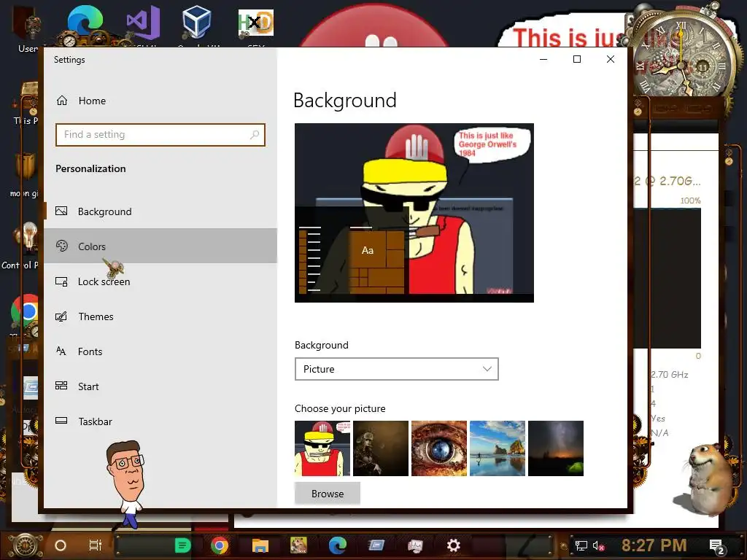Viewport: 747px width, 560px height.
Task: Open Chrome desktop shortcut
Action: (26, 312)
